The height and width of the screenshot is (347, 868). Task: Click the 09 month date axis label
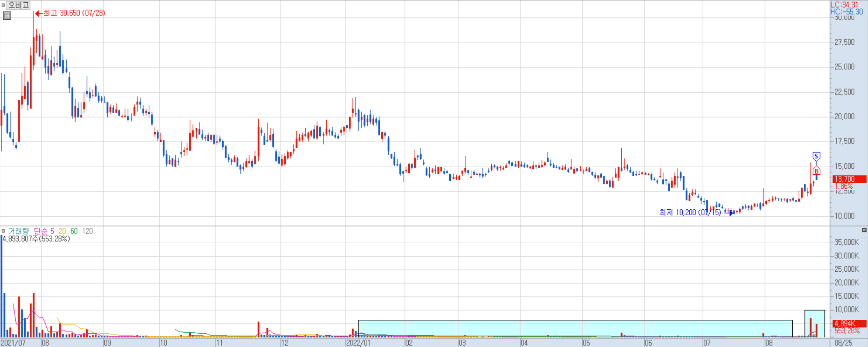[x=107, y=343]
